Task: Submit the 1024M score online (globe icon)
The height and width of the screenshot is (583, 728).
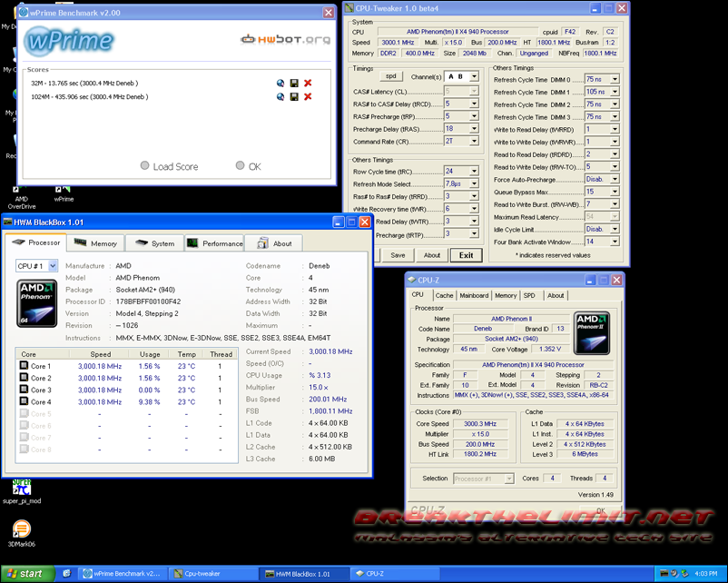Action: click(280, 96)
